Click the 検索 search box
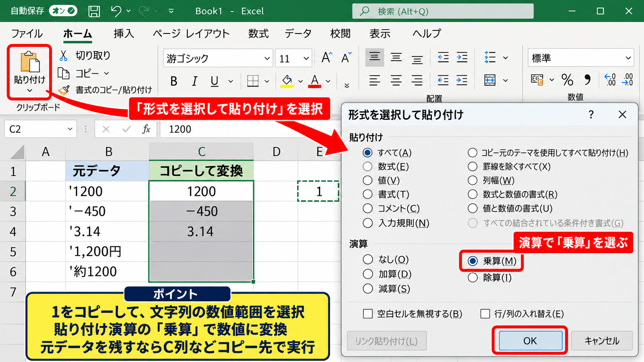Screen dimensions: 644x362 [x=443, y=11]
